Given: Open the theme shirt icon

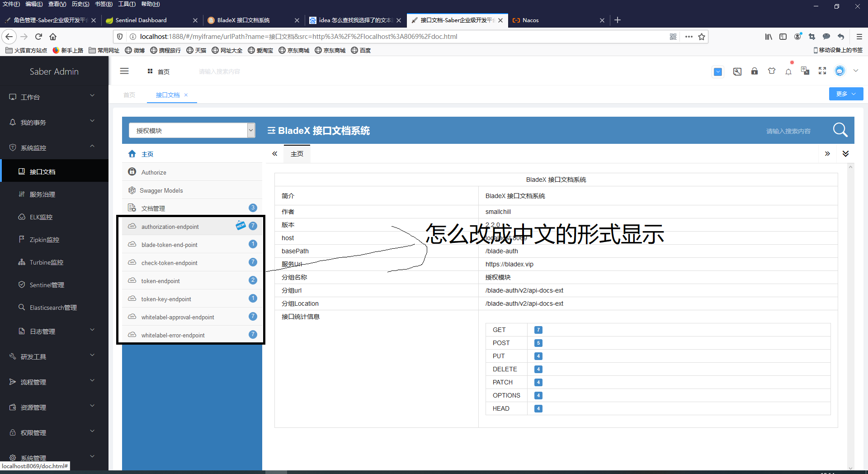Looking at the screenshot, I should pos(772,71).
